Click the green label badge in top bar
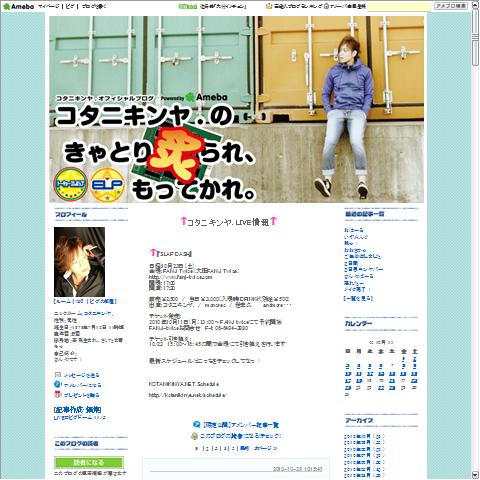 [187, 6]
